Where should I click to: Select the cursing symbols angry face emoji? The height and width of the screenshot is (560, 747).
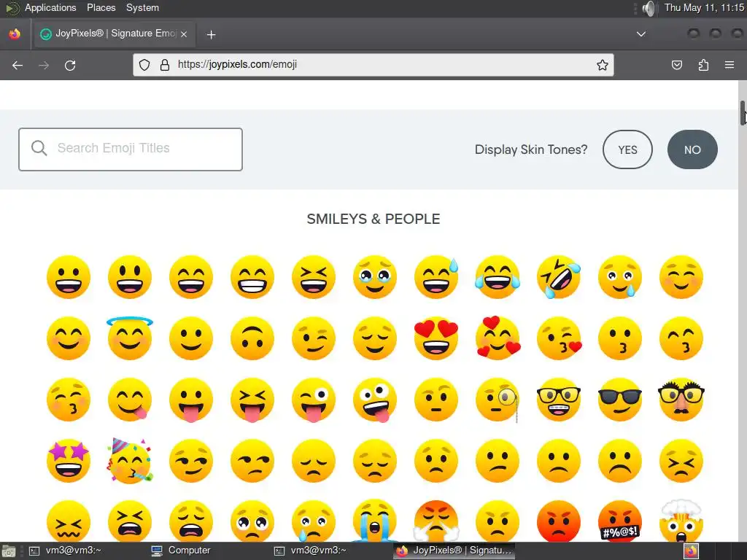click(620, 521)
